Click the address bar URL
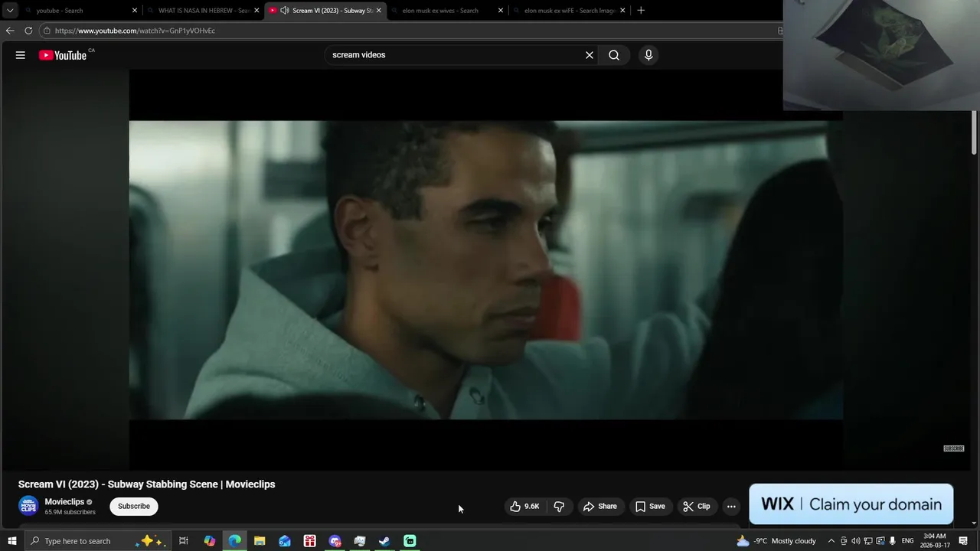 pos(135,31)
